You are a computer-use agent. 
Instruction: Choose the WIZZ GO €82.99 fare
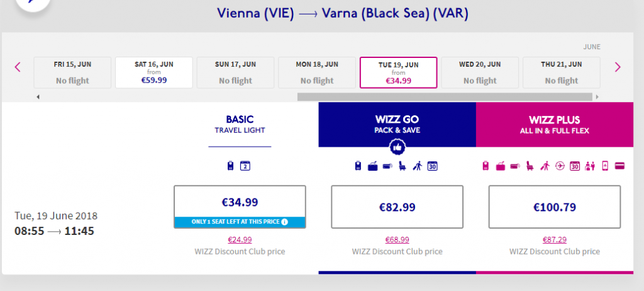point(397,207)
